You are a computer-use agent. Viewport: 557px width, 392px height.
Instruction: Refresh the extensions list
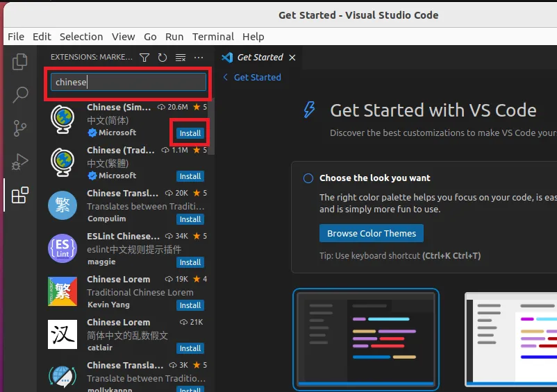(163, 58)
